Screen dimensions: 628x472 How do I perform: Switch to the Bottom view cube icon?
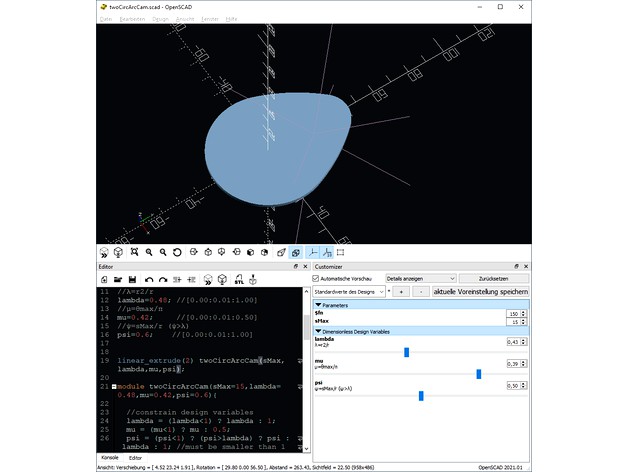221,252
